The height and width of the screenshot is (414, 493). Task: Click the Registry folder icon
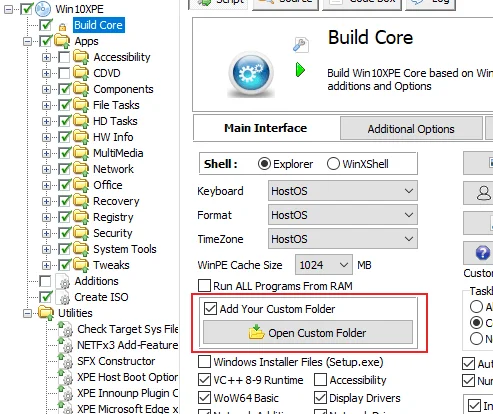point(81,217)
